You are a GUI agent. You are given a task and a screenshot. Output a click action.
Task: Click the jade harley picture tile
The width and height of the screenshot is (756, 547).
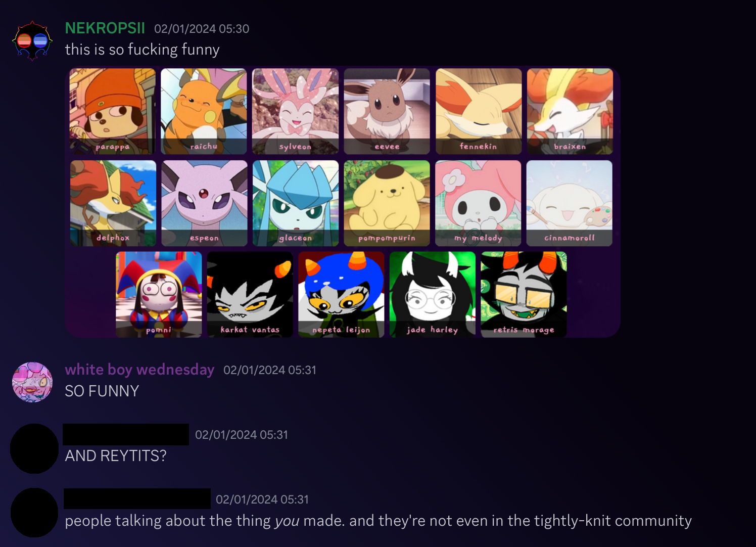coord(433,295)
